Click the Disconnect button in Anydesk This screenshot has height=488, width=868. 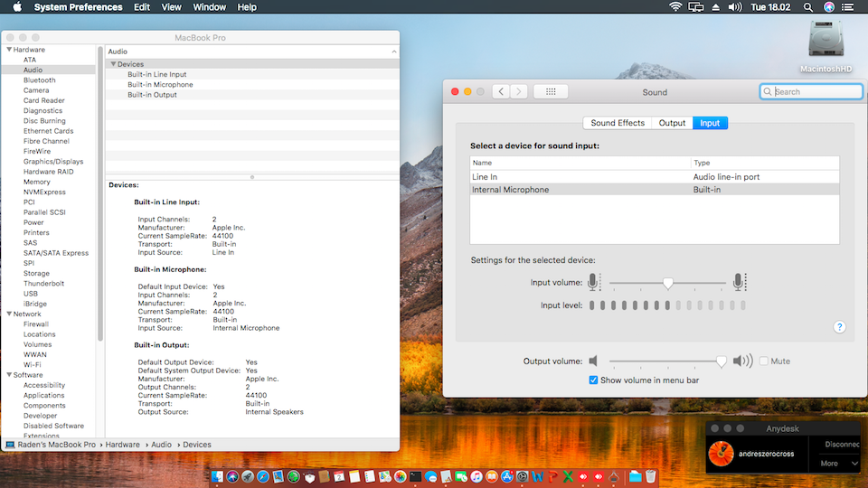point(841,445)
